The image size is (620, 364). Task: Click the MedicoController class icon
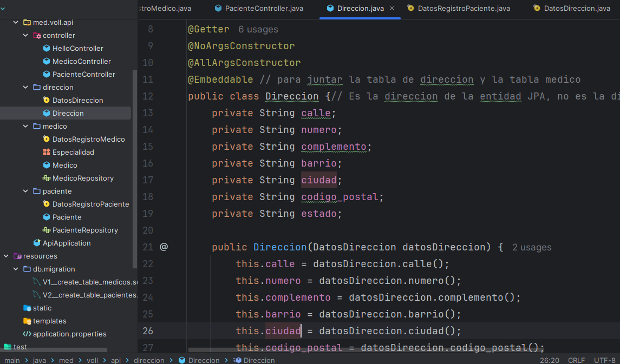tap(46, 61)
